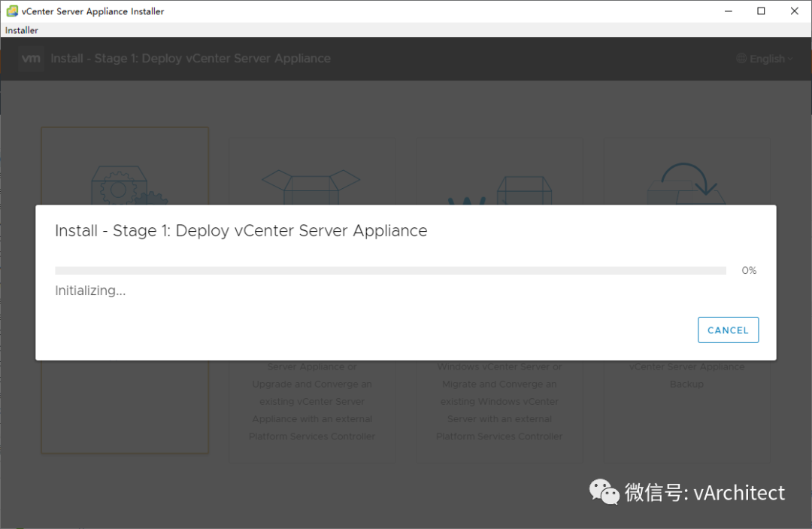Click the Initializing... status text
812x529 pixels.
(91, 290)
